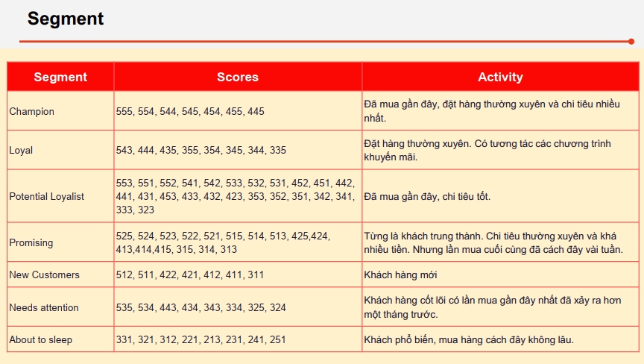Click the "Segment" slide title

(x=66, y=19)
